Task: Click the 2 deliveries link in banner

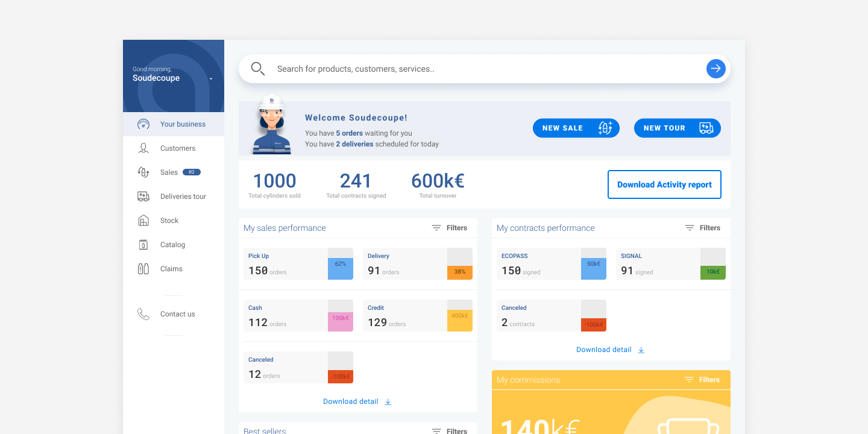Action: click(x=354, y=144)
